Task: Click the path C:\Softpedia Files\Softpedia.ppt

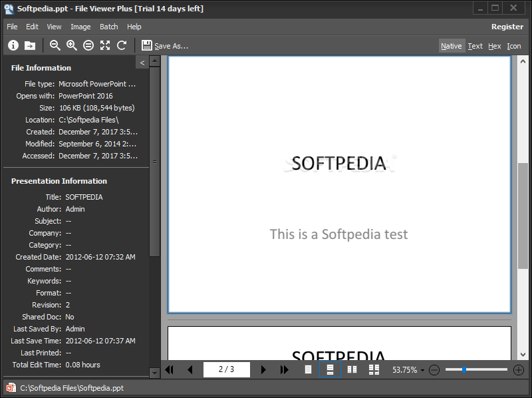Action: (x=72, y=388)
